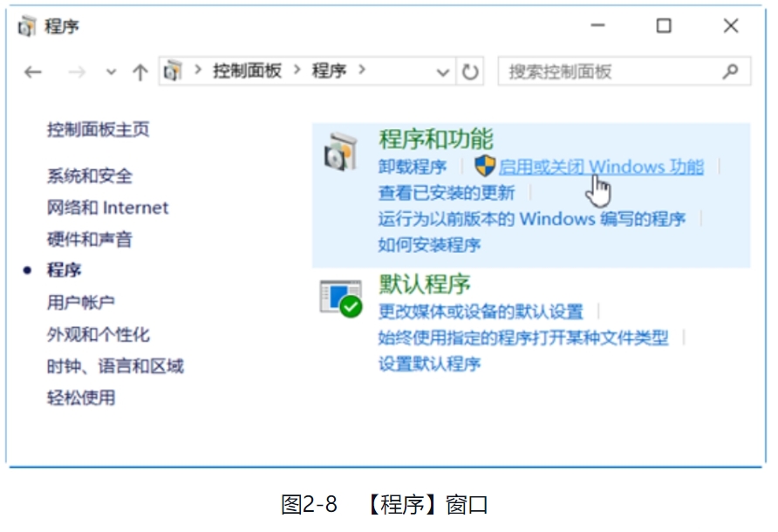
Task: Click the shield icon beside Windows 功能
Action: (484, 166)
